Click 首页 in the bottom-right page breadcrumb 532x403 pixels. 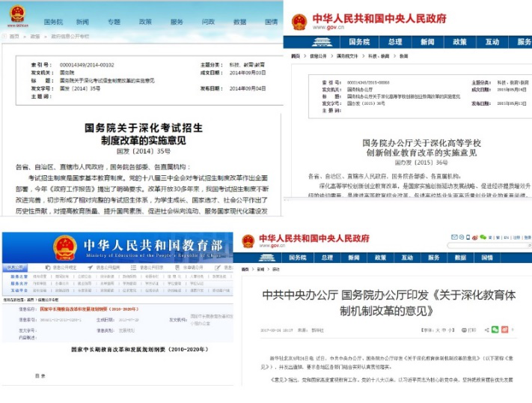245,270
